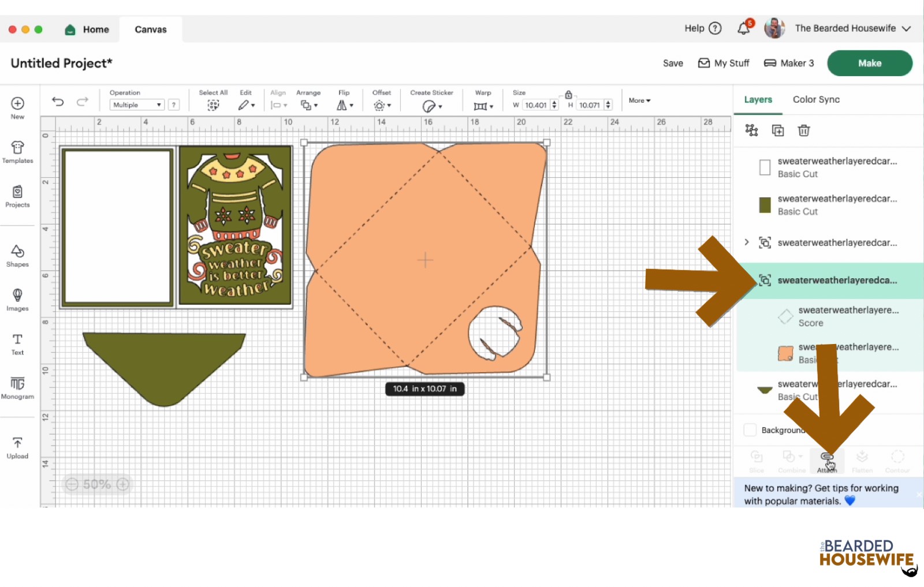
Task: Click the green Make button
Action: click(870, 63)
